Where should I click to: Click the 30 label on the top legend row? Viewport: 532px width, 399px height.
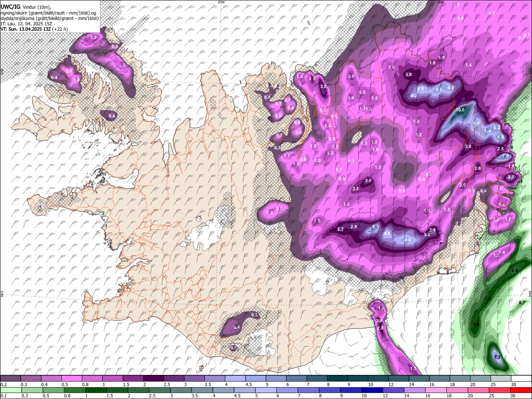click(514, 384)
